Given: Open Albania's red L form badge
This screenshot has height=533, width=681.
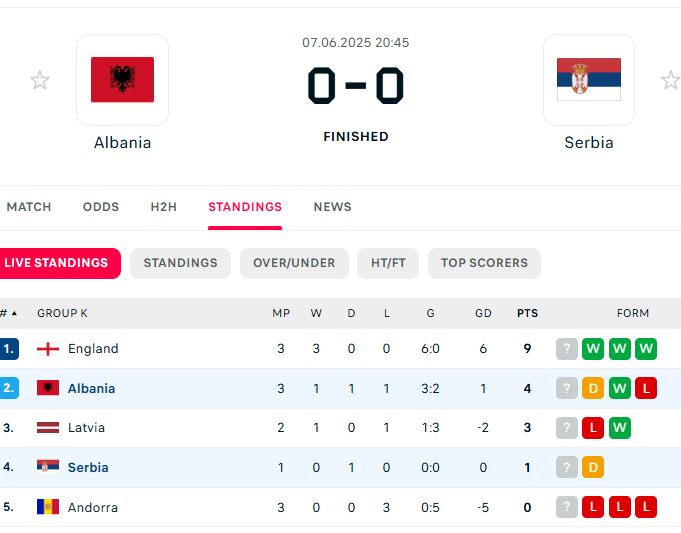Looking at the screenshot, I should 646,388.
